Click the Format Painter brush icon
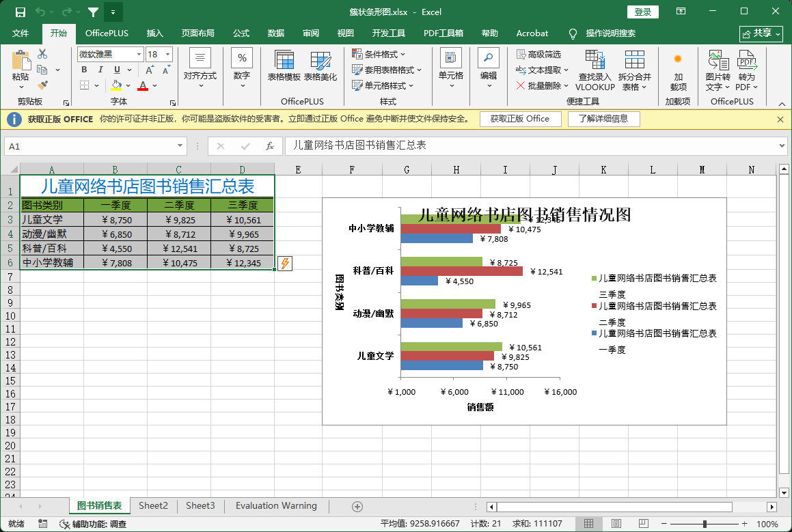This screenshot has height=532, width=792. [x=42, y=86]
